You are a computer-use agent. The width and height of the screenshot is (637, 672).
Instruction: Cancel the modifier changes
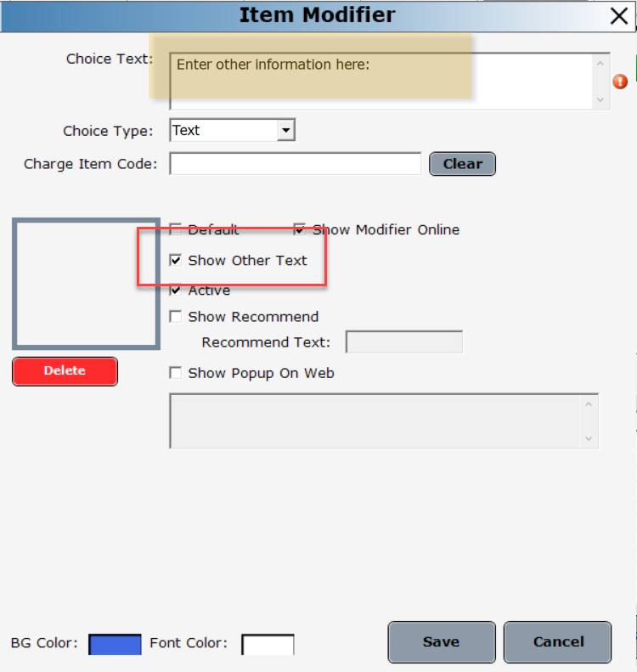tap(557, 641)
